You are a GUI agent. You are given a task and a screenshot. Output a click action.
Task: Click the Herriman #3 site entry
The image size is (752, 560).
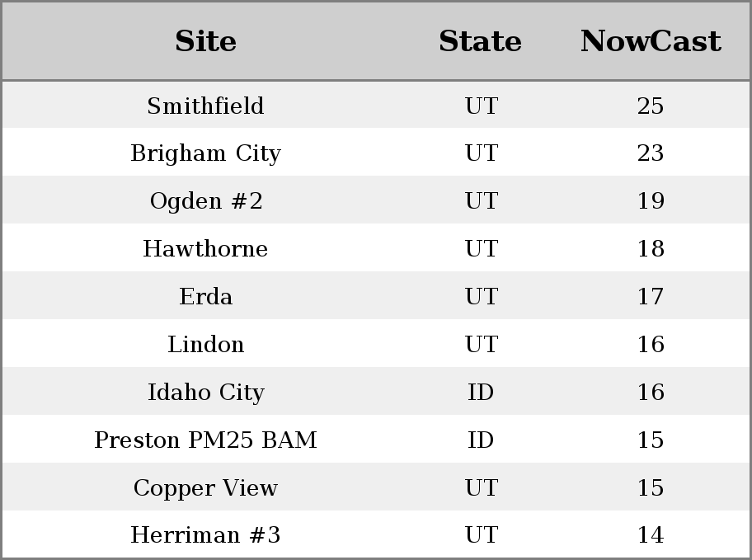click(x=205, y=535)
